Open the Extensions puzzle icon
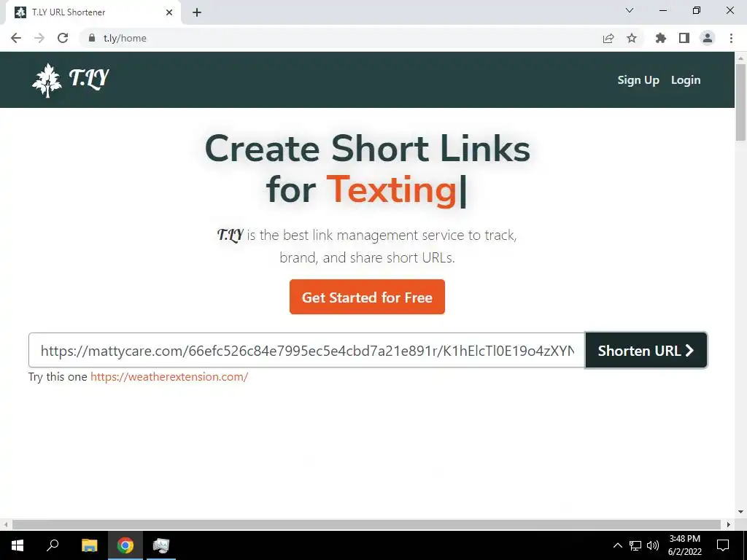747x560 pixels. click(661, 38)
